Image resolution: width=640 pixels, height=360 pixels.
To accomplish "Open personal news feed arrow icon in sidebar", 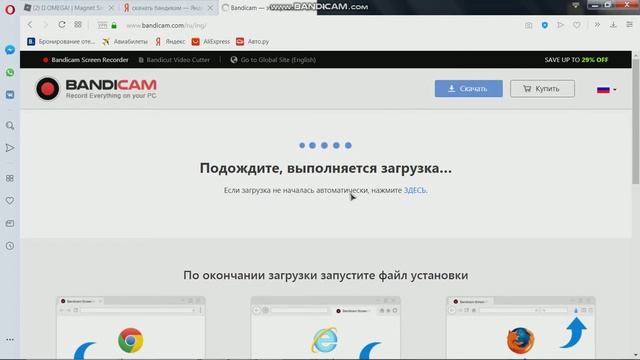I will point(10,148).
